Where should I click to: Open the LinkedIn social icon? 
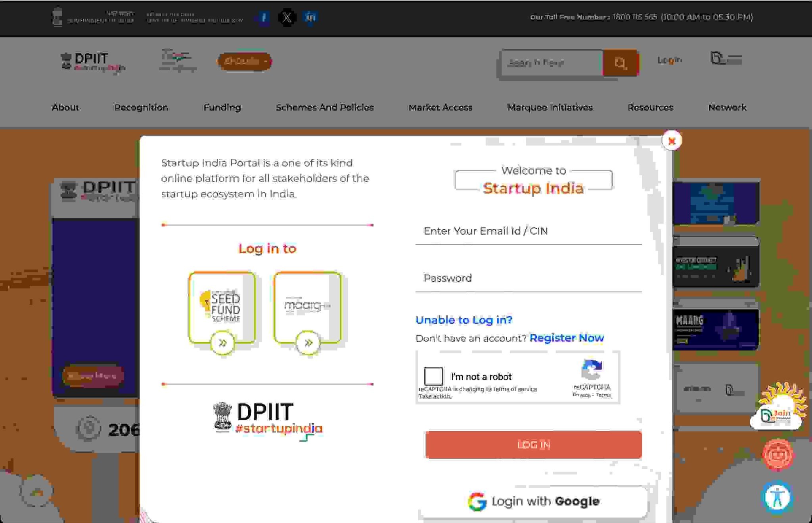(x=310, y=17)
